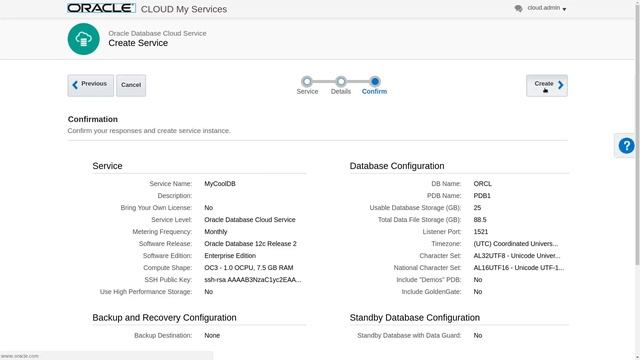Click the cloud.admin dropdown arrow

click(x=564, y=9)
